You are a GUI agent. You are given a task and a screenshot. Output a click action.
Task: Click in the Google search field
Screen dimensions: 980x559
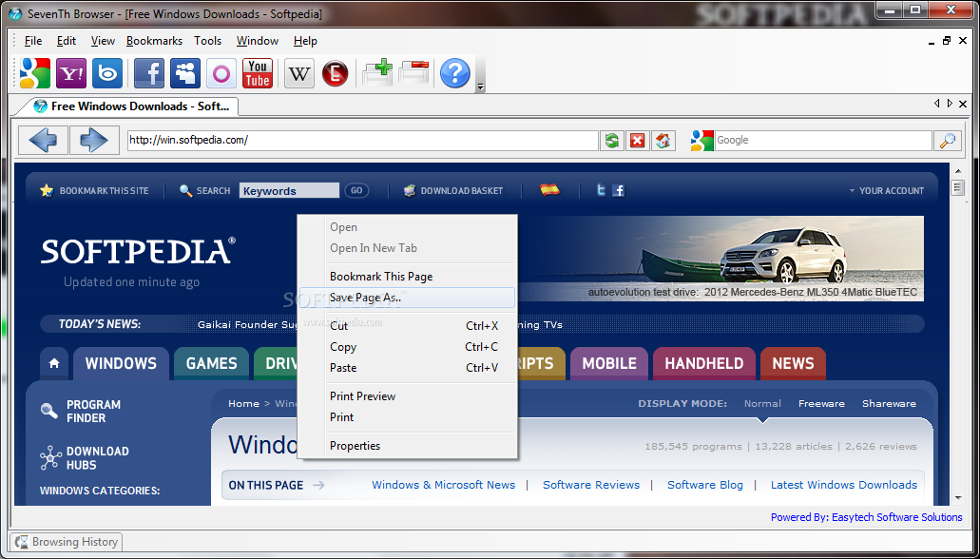click(x=823, y=140)
